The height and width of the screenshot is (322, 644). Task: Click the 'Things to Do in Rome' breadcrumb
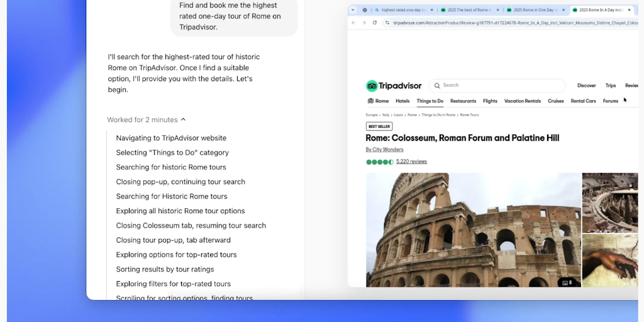click(438, 115)
